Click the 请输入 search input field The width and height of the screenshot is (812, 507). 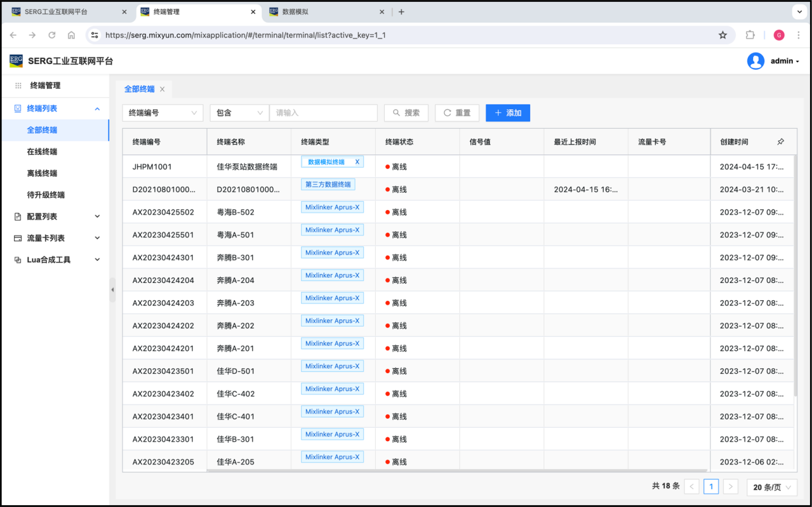pyautogui.click(x=323, y=113)
